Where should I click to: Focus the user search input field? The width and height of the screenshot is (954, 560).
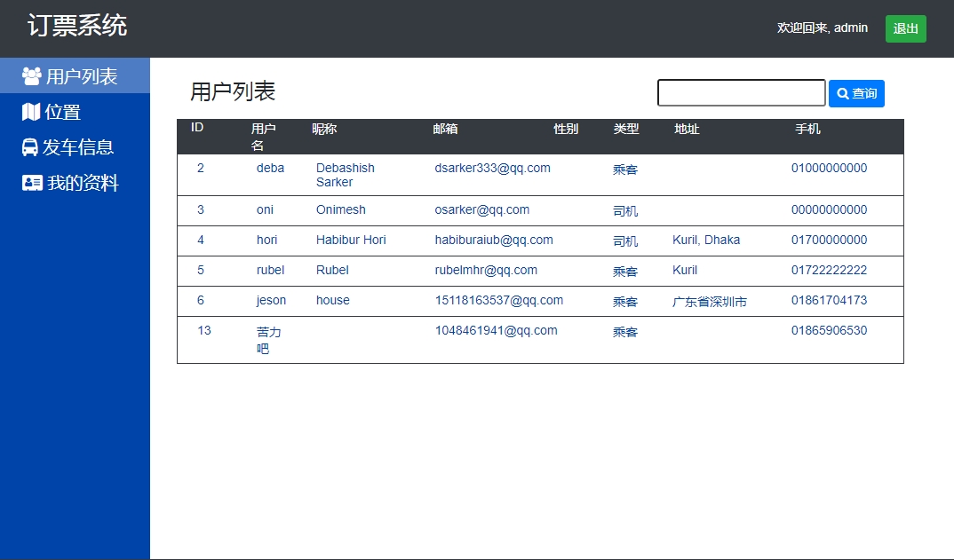pos(741,93)
